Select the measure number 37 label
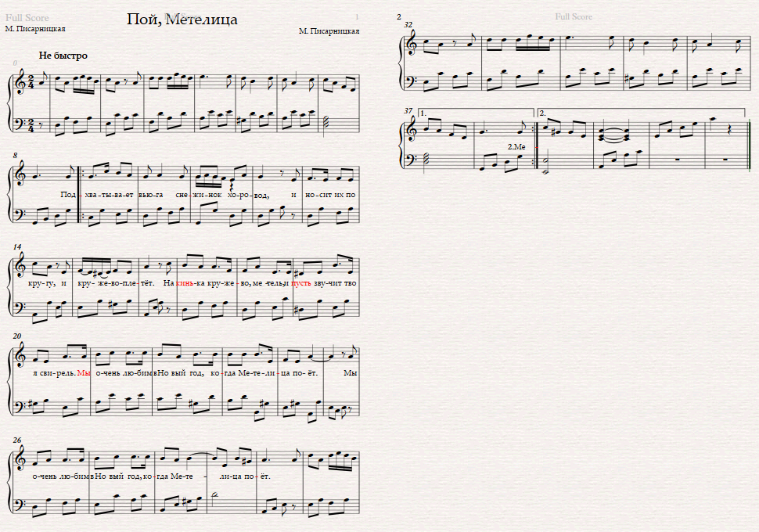 408,111
